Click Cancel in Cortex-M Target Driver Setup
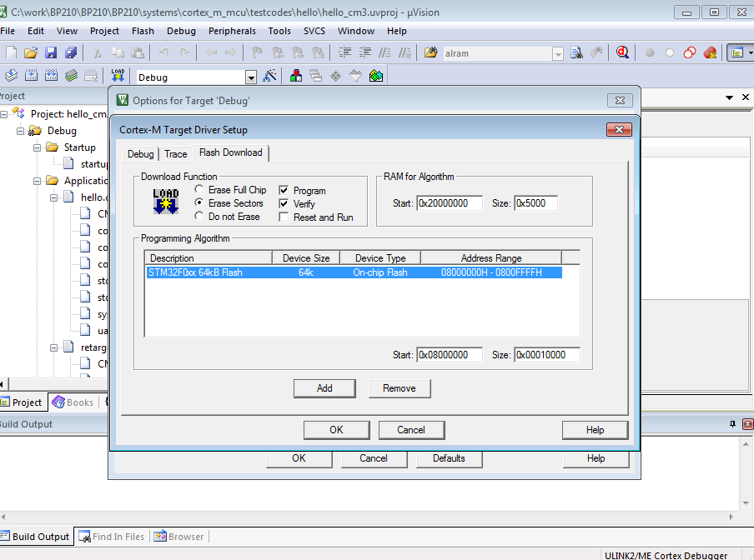This screenshot has height=560, width=754. [411, 430]
